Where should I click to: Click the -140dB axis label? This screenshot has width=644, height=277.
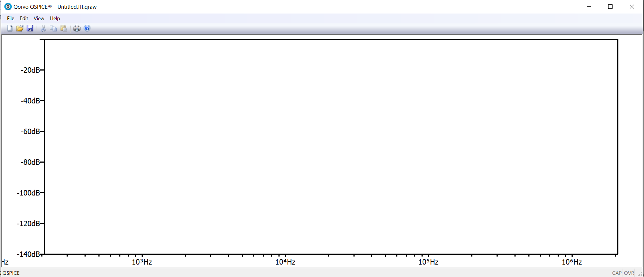[x=29, y=254]
